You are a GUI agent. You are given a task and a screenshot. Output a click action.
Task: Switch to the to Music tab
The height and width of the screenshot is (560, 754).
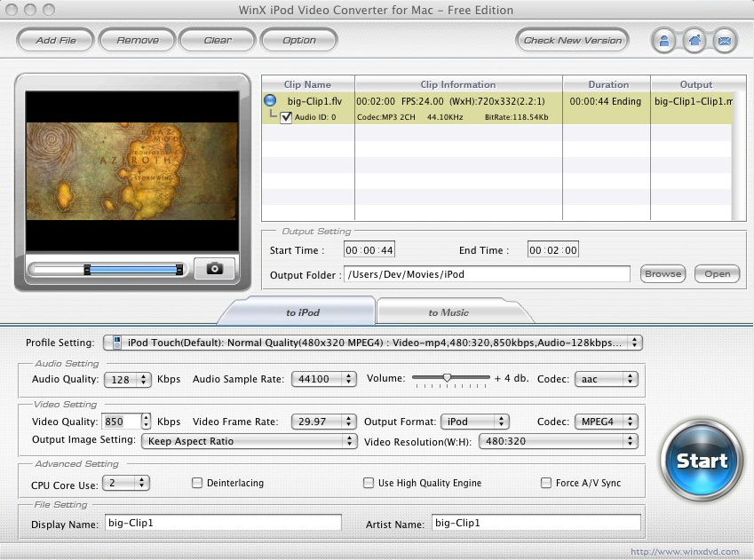[448, 312]
